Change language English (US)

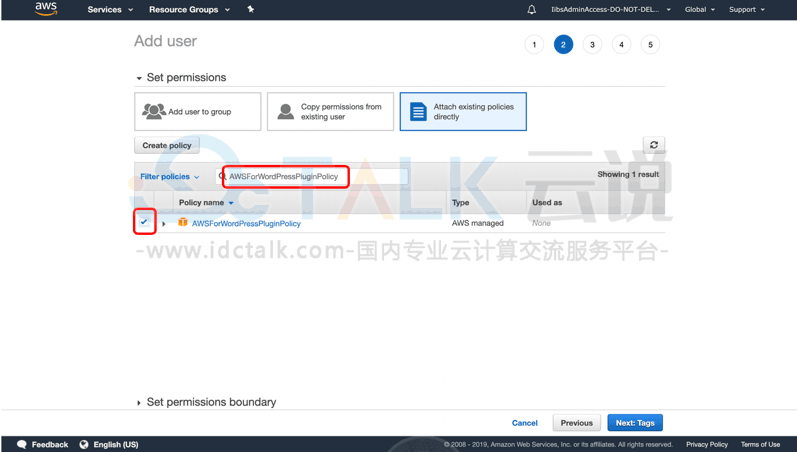pos(116,444)
